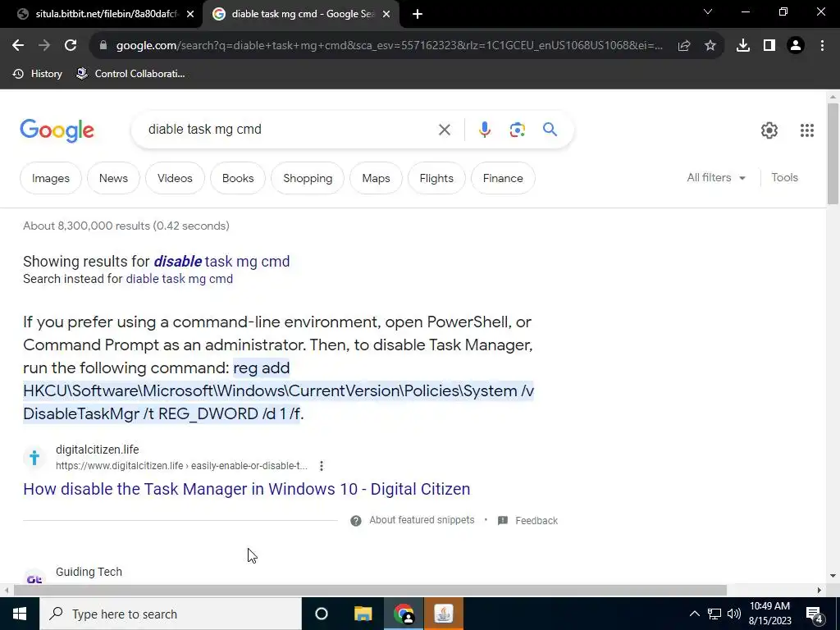The image size is (840, 630).
Task: Open File Explorer from the taskbar
Action: tap(363, 614)
